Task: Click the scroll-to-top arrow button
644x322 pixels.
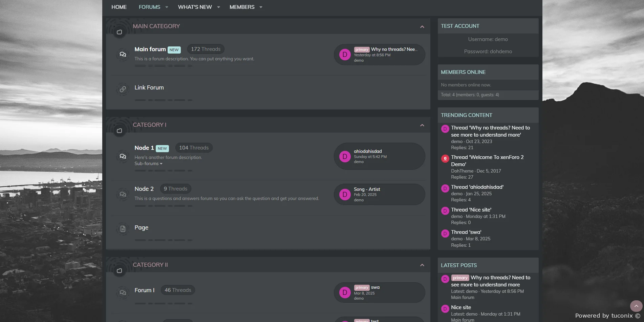Action: pyautogui.click(x=636, y=306)
